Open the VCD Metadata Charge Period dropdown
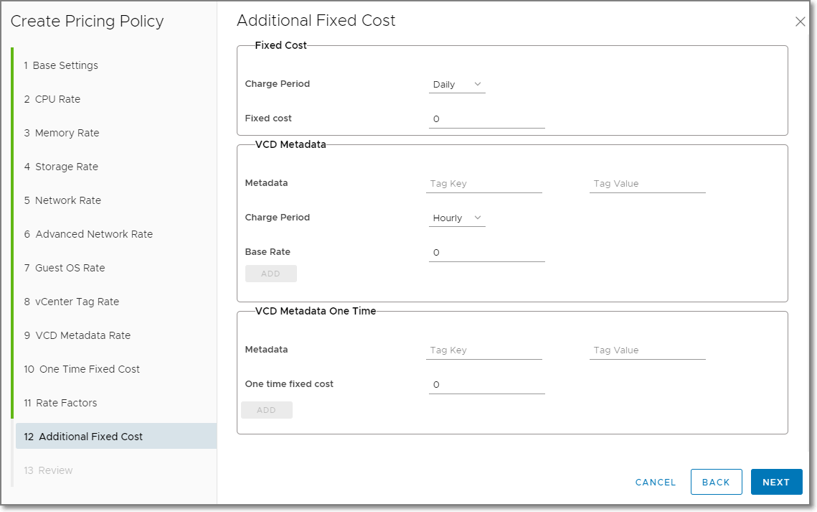This screenshot has height=512, width=817. pos(457,218)
